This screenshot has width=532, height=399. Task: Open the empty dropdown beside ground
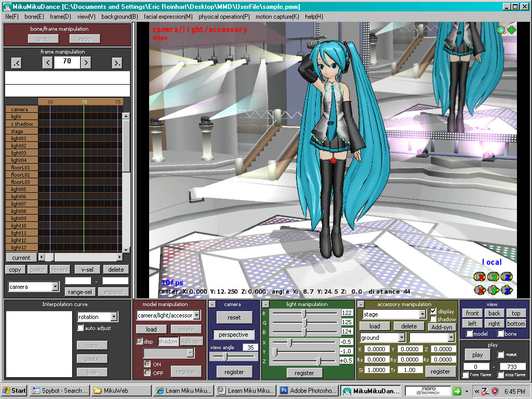451,338
